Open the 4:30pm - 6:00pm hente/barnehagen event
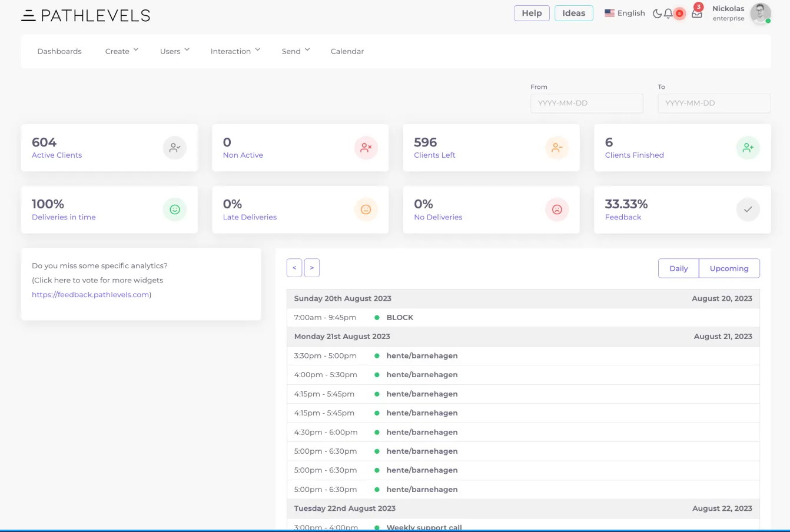 [523, 433]
